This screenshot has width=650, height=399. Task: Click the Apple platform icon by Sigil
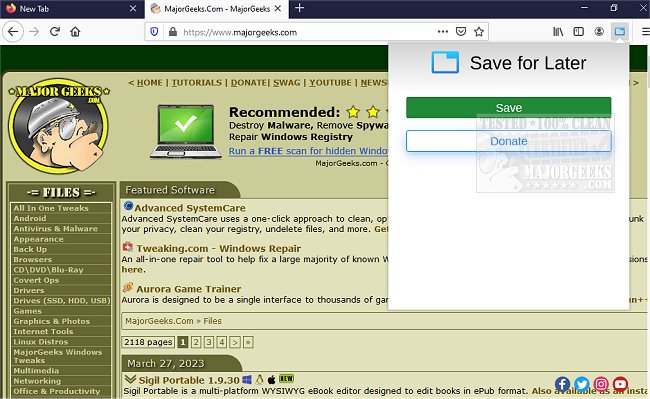(272, 379)
